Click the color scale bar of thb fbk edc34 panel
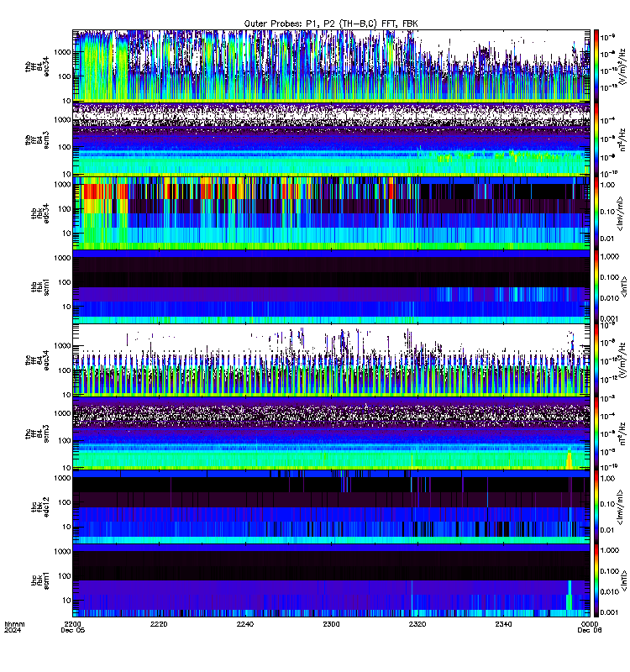Viewport: 630px width, 672px height. 596,213
